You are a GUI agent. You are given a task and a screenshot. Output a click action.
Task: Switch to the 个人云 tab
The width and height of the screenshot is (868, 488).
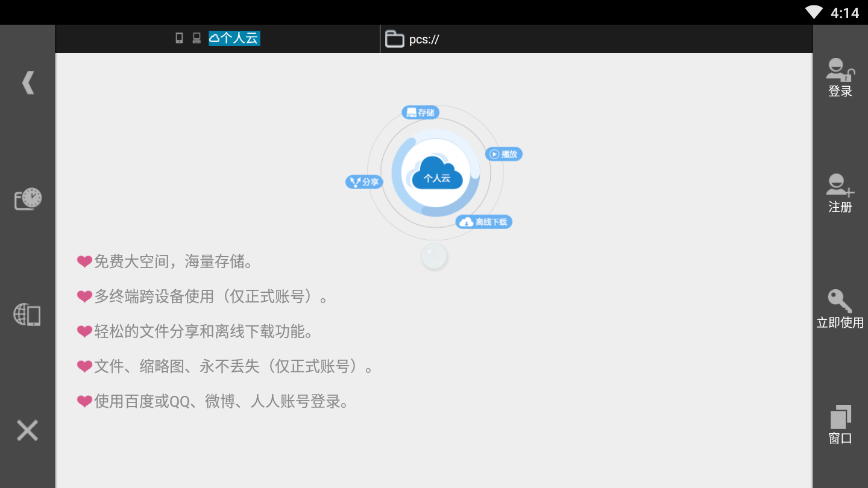point(234,39)
